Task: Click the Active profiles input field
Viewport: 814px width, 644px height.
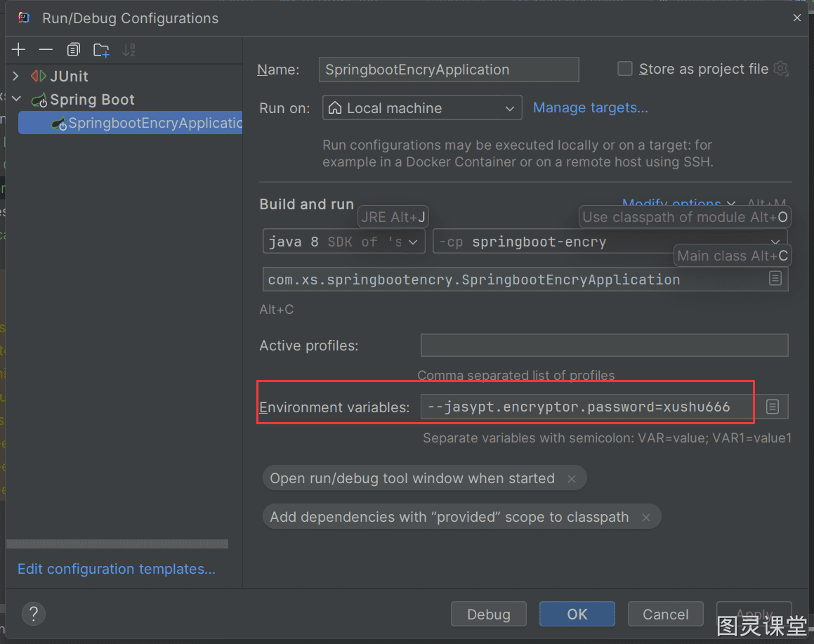Action: 604,345
